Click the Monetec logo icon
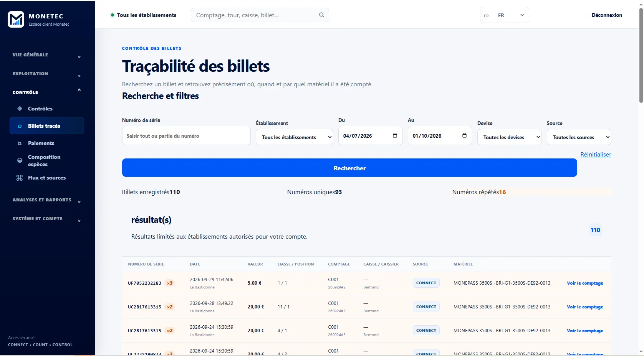 [x=16, y=19]
